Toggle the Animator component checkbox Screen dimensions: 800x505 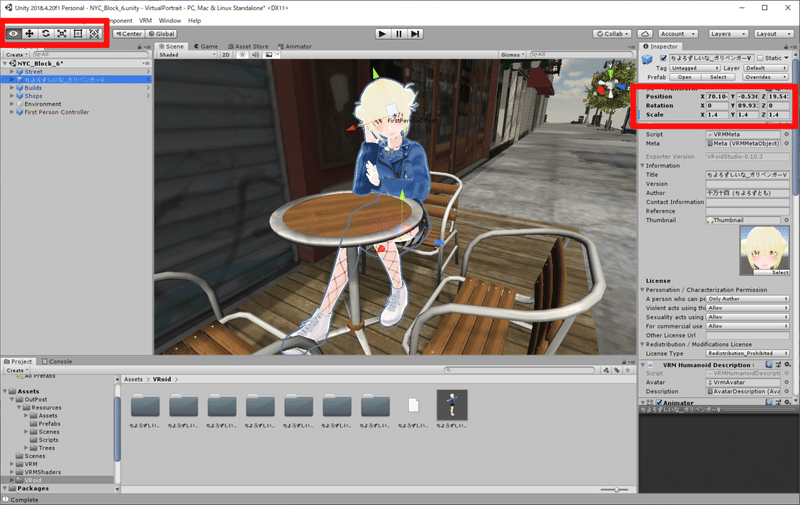[658, 403]
